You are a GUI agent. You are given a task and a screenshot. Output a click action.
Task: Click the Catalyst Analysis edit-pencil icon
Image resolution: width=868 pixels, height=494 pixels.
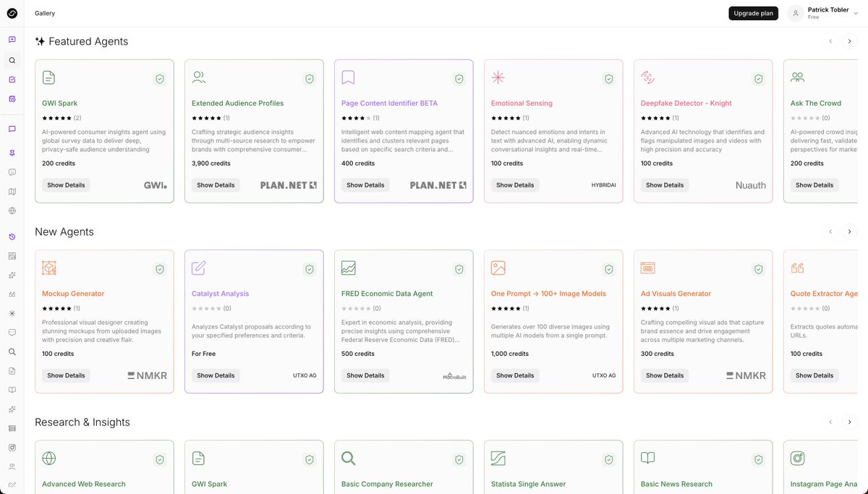(199, 268)
